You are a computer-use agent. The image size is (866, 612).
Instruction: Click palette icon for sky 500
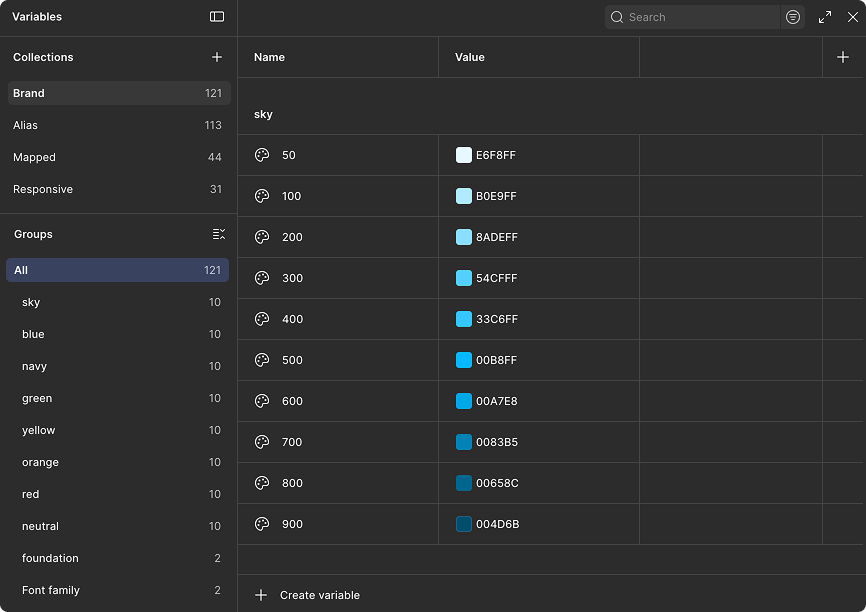click(x=262, y=360)
